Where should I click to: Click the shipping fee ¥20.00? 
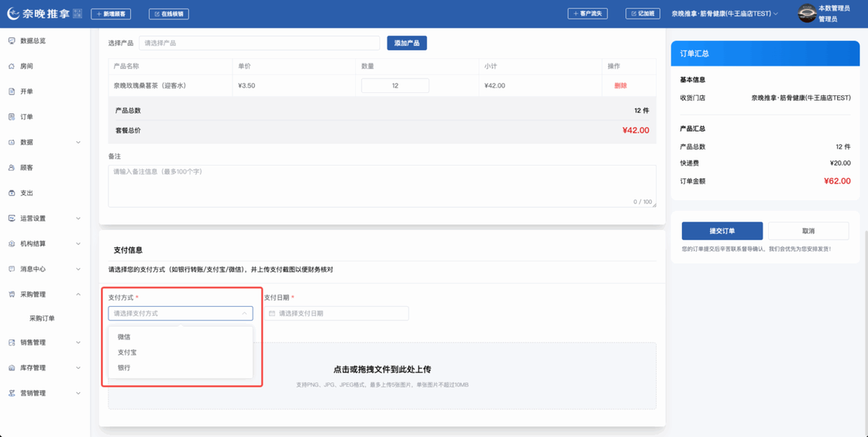click(x=840, y=163)
